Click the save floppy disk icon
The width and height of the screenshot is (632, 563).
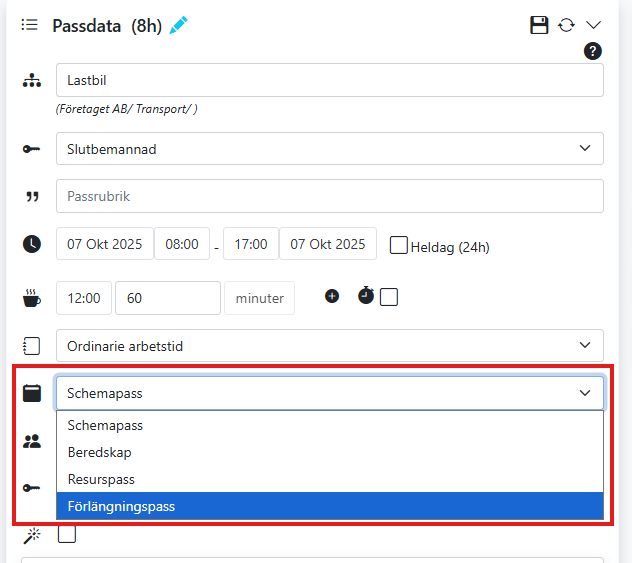click(539, 25)
